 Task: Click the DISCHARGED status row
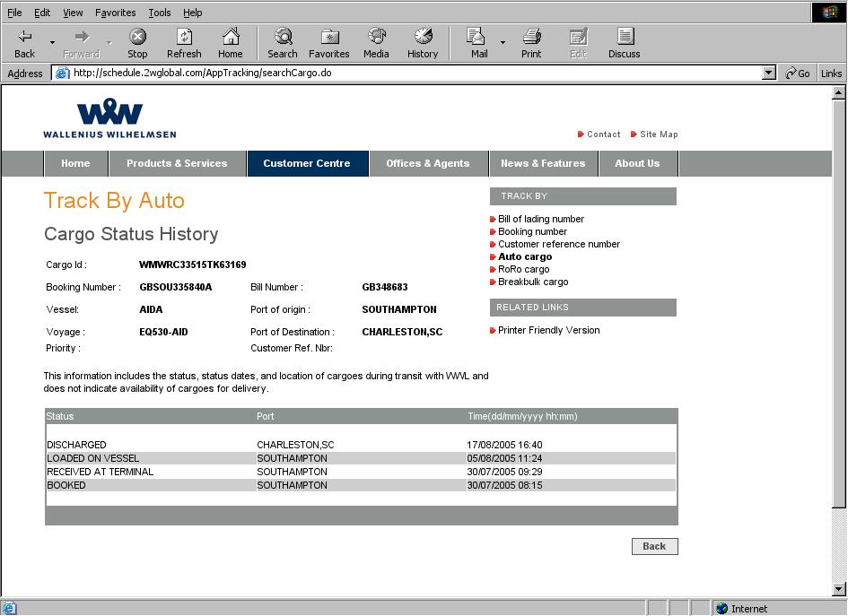pyautogui.click(x=361, y=445)
